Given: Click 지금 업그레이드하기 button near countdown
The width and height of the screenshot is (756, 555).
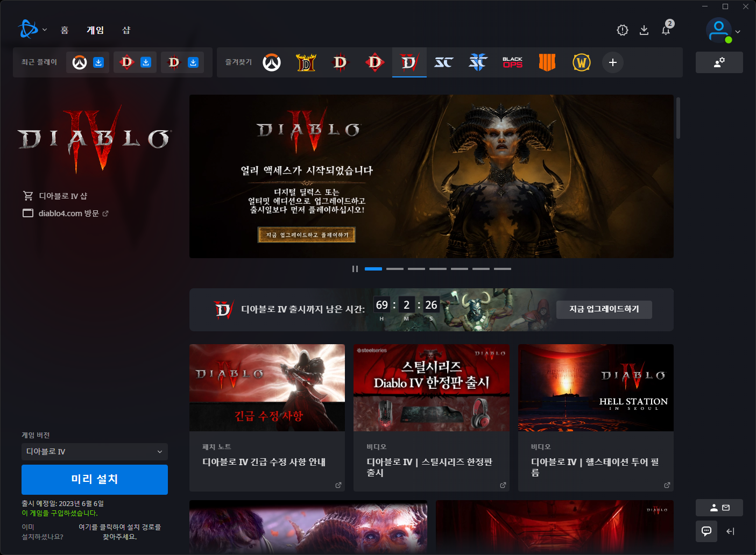Looking at the screenshot, I should pos(604,309).
